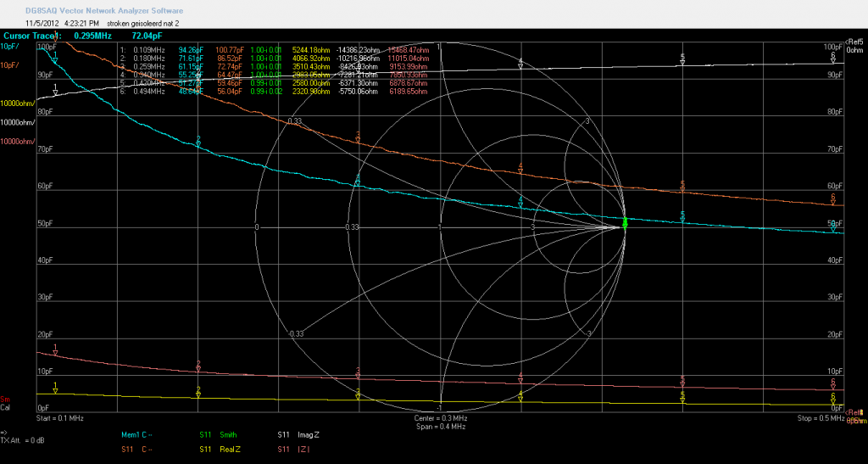Viewport: 868px width, 464px height.
Task: Select white marker 5 on the ImagZ trace
Action: point(682,59)
